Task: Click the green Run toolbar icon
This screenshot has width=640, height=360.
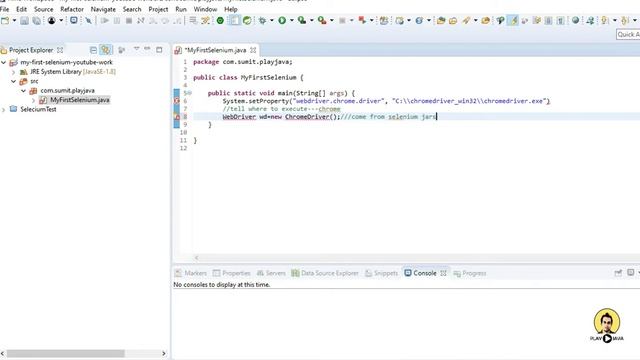Action: click(282, 20)
